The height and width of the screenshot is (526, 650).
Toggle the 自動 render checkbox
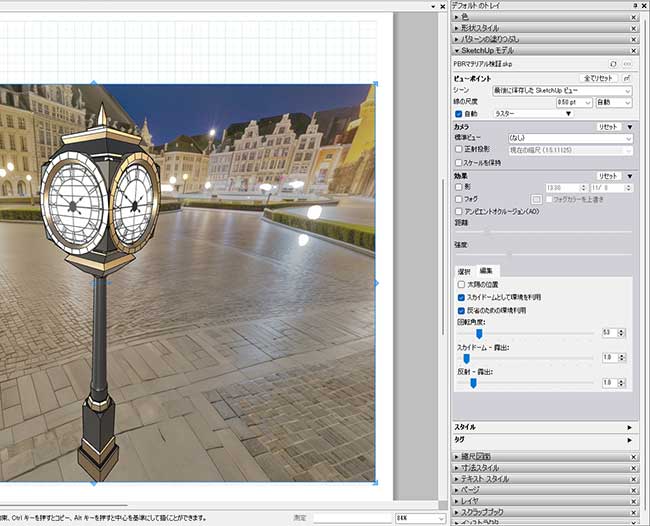pyautogui.click(x=458, y=114)
